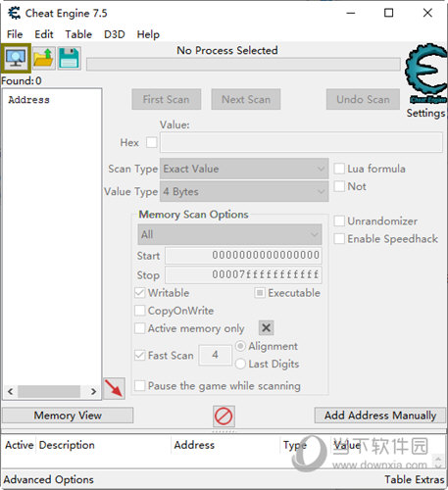Click the Value column header in cheat table
Image resolution: width=448 pixels, height=490 pixels.
pyautogui.click(x=347, y=445)
